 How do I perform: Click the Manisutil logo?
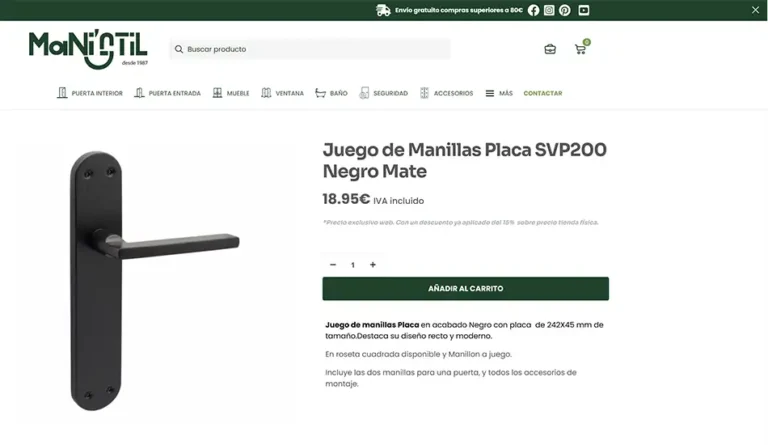tap(88, 49)
